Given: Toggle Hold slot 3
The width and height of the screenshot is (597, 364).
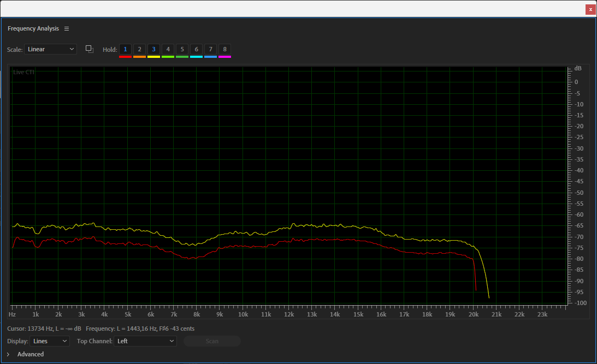Looking at the screenshot, I should [x=153, y=49].
